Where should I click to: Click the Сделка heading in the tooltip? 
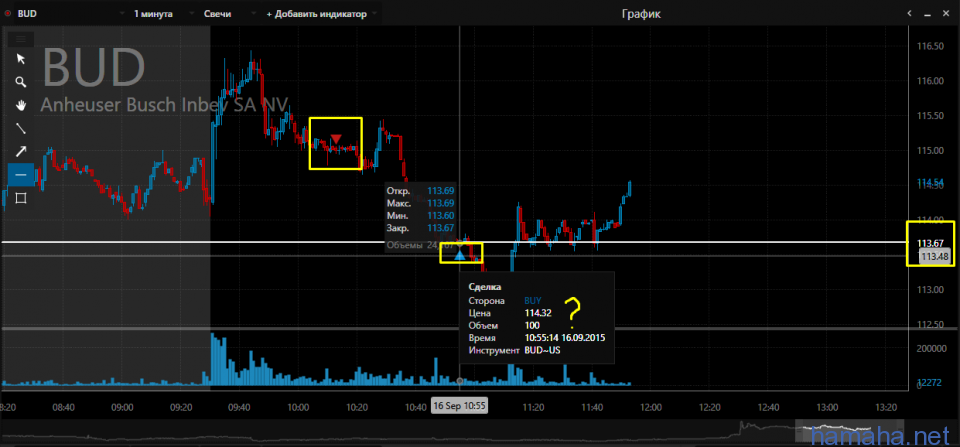(x=484, y=287)
